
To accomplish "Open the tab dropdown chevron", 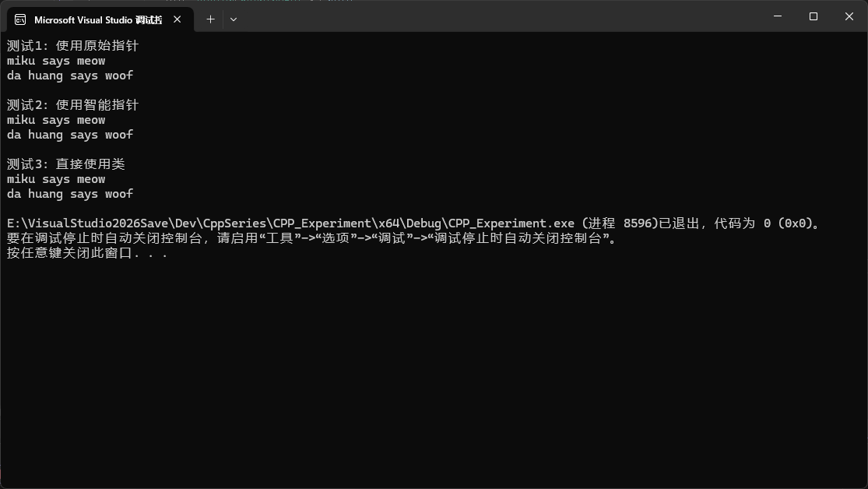I will click(x=233, y=19).
